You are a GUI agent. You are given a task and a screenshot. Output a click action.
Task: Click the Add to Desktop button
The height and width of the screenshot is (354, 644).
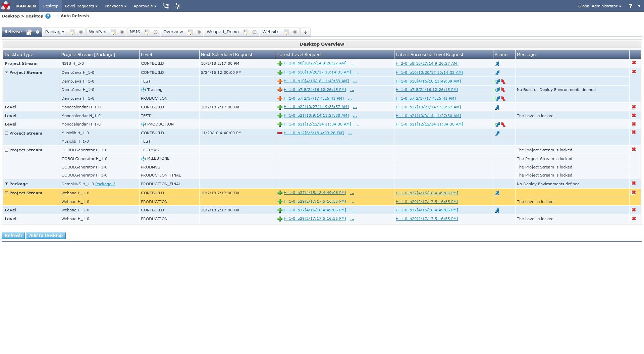46,236
